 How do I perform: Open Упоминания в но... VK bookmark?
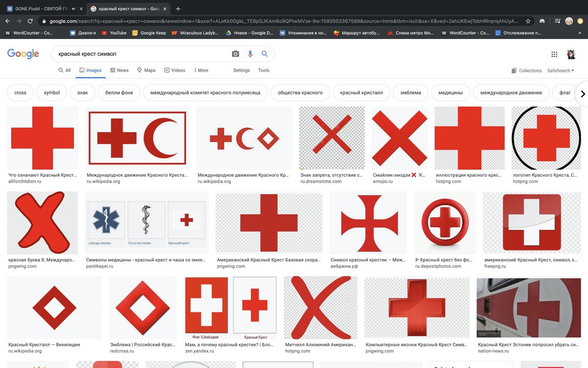point(303,33)
